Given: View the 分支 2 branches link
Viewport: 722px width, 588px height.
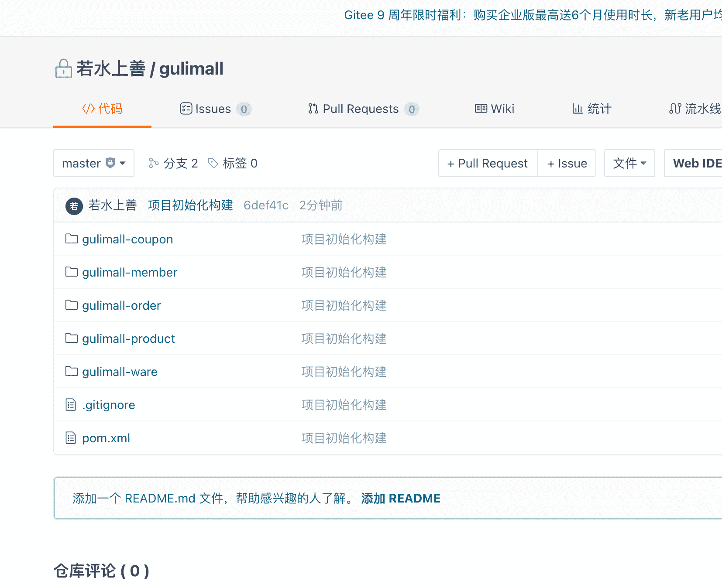Looking at the screenshot, I should coord(173,163).
